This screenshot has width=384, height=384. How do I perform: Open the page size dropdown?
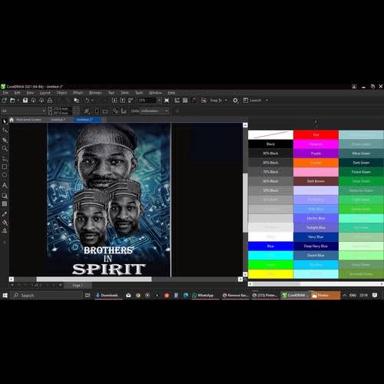pyautogui.click(x=23, y=111)
